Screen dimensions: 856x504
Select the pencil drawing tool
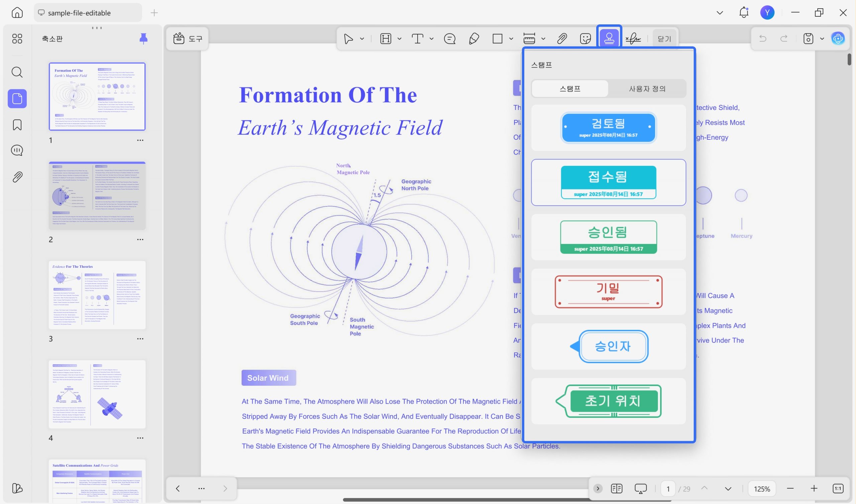(474, 39)
